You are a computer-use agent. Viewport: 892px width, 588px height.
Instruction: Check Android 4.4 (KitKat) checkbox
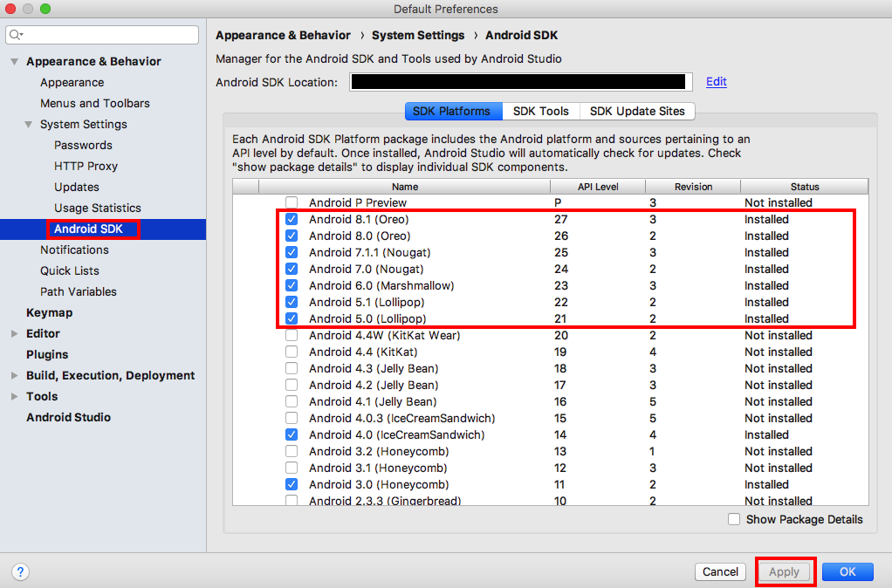click(x=292, y=352)
